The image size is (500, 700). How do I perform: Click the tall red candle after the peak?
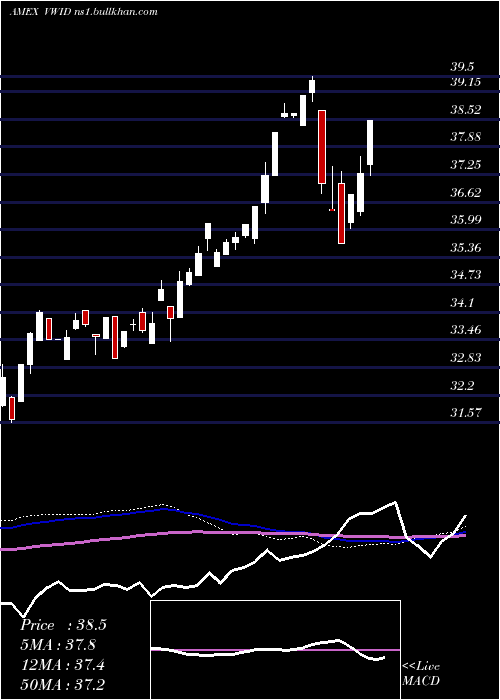pos(322,147)
